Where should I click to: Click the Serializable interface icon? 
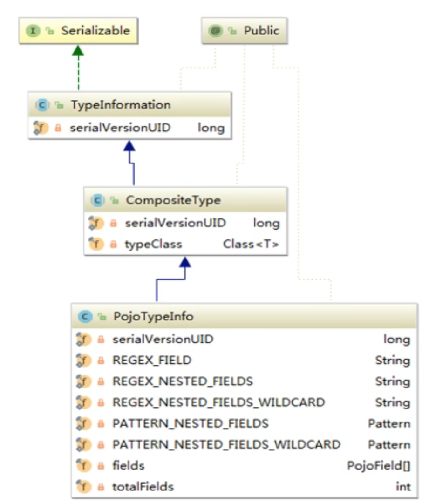33,31
